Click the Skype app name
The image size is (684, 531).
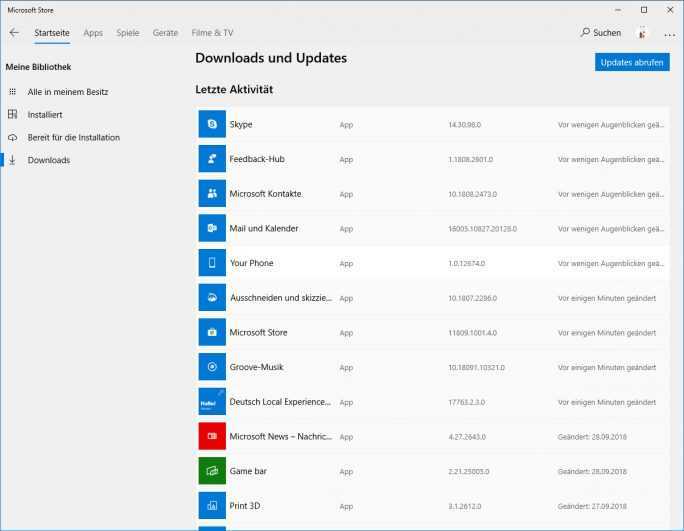point(241,124)
